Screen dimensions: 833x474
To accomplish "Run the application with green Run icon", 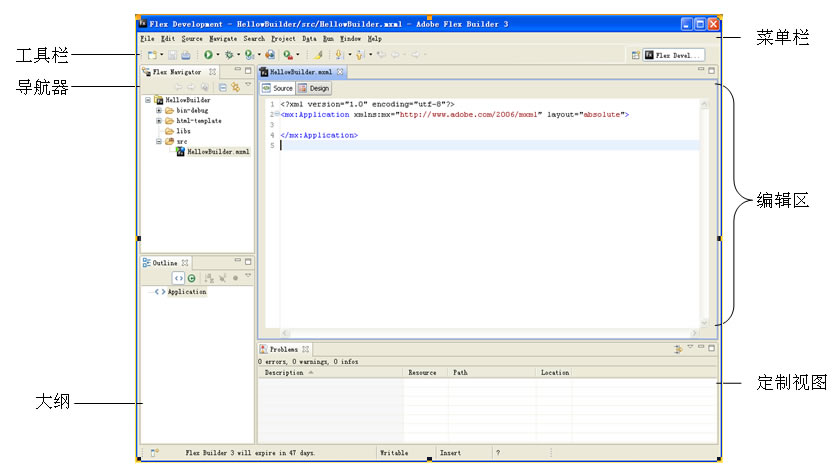I will [x=208, y=55].
